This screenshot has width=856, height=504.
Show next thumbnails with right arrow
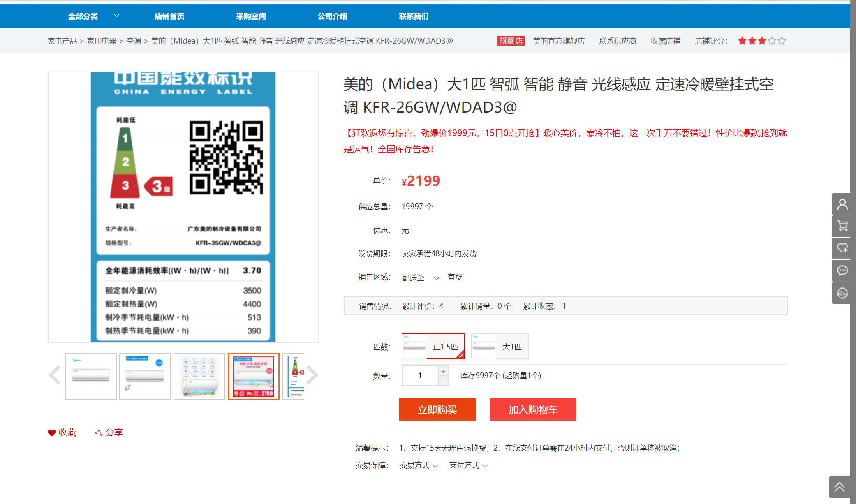[x=312, y=375]
